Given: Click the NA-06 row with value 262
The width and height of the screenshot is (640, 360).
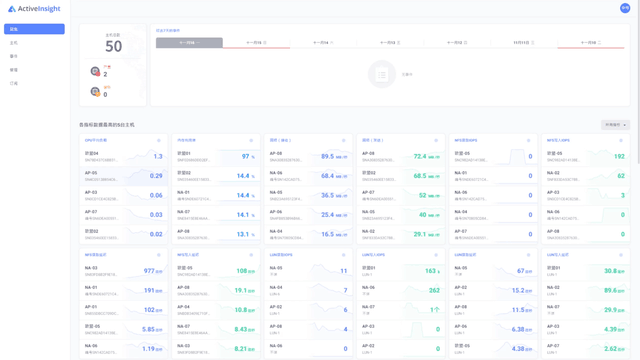Looking at the screenshot, I should point(401,291).
